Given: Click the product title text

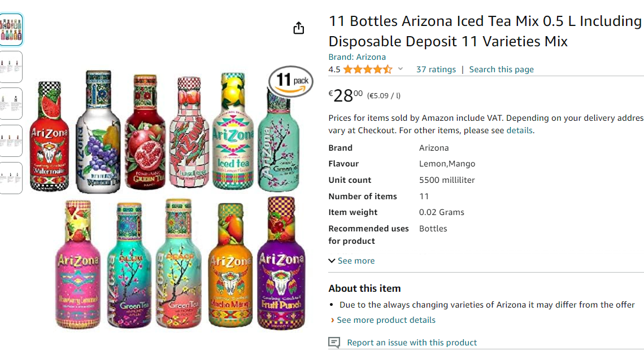Looking at the screenshot, I should click(485, 31).
